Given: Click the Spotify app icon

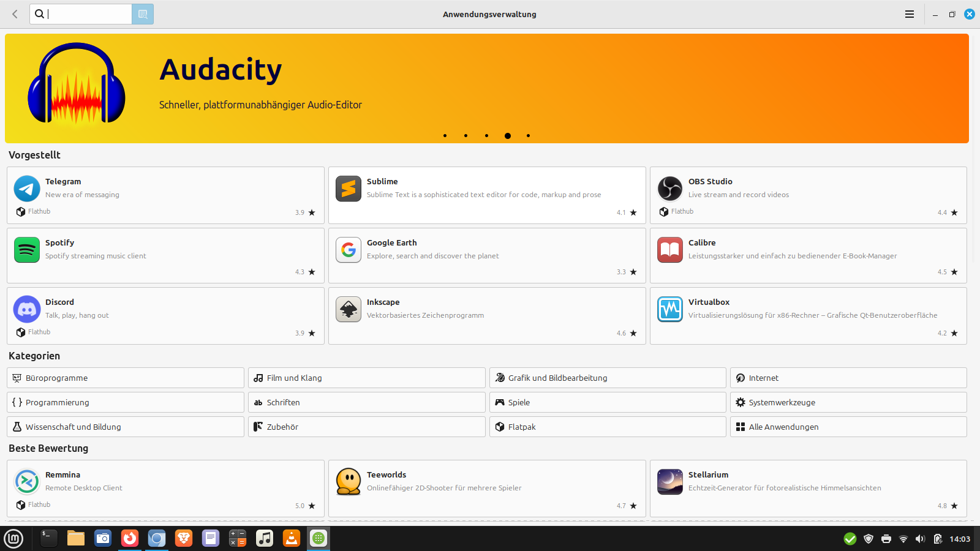Looking at the screenshot, I should [27, 250].
